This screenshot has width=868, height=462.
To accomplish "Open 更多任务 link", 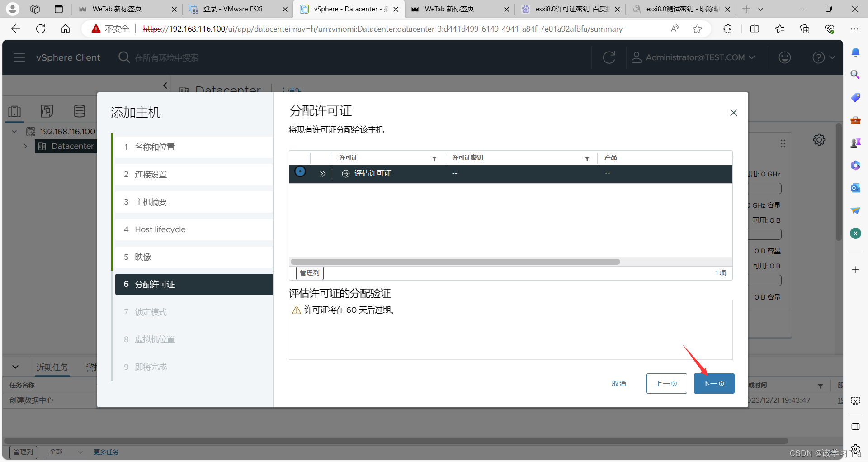I will tap(106, 452).
